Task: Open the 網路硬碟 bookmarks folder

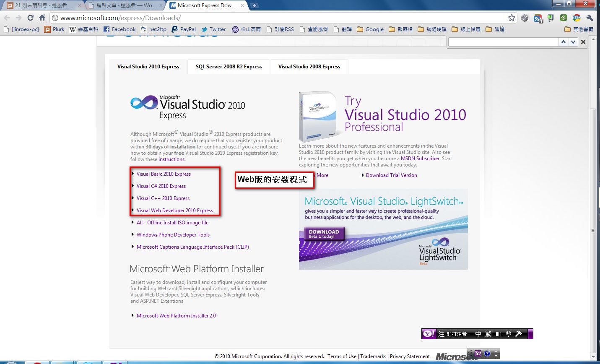Action: [x=432, y=29]
